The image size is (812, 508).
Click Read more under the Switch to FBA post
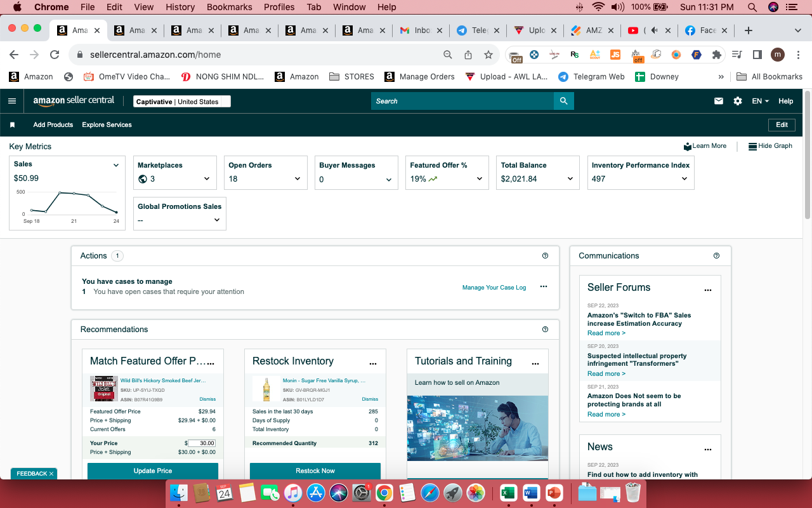pyautogui.click(x=606, y=333)
